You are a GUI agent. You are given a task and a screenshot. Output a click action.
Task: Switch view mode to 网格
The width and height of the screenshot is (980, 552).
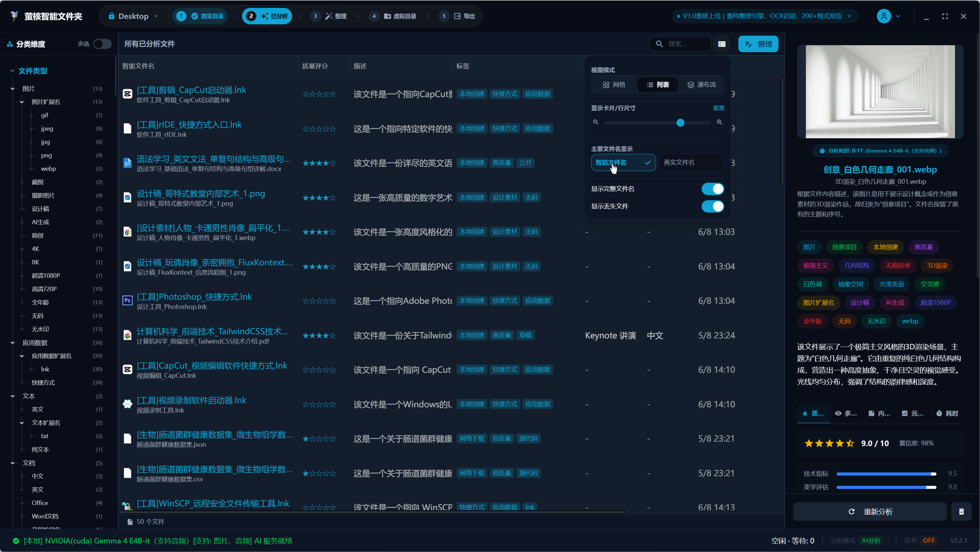coord(614,84)
